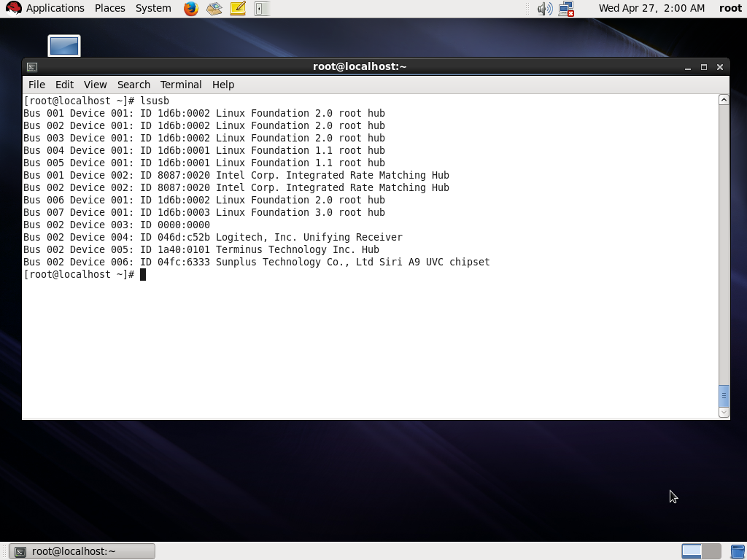
Task: Open the Tomboy notes icon in the panel
Action: 235,8
